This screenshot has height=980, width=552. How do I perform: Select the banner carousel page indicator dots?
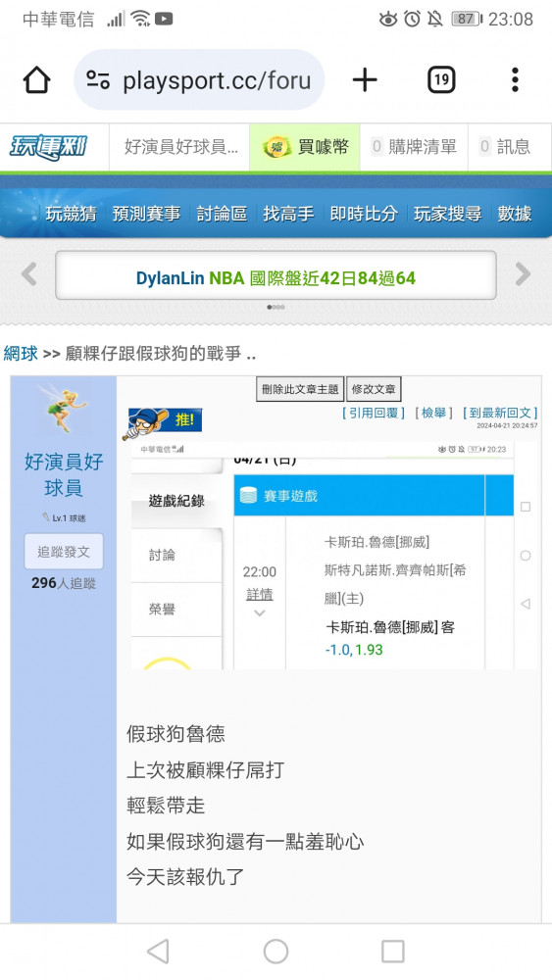(276, 307)
